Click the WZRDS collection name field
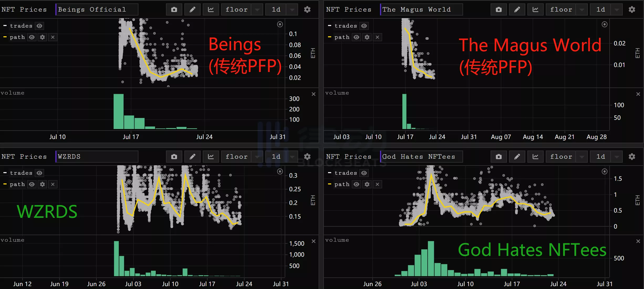 [x=97, y=157]
